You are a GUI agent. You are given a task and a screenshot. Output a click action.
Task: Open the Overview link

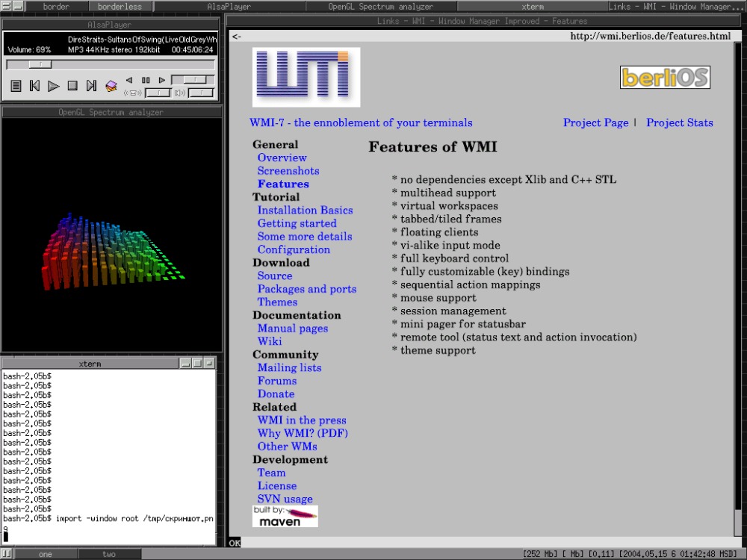click(282, 158)
